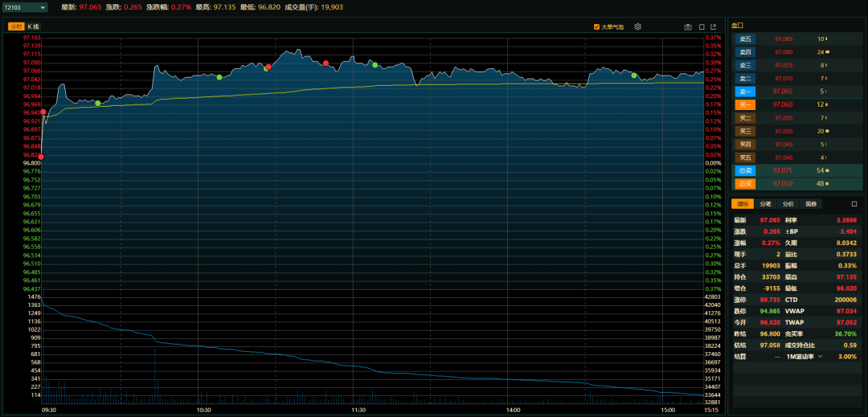Click the 卖一 best ask label

[x=745, y=92]
